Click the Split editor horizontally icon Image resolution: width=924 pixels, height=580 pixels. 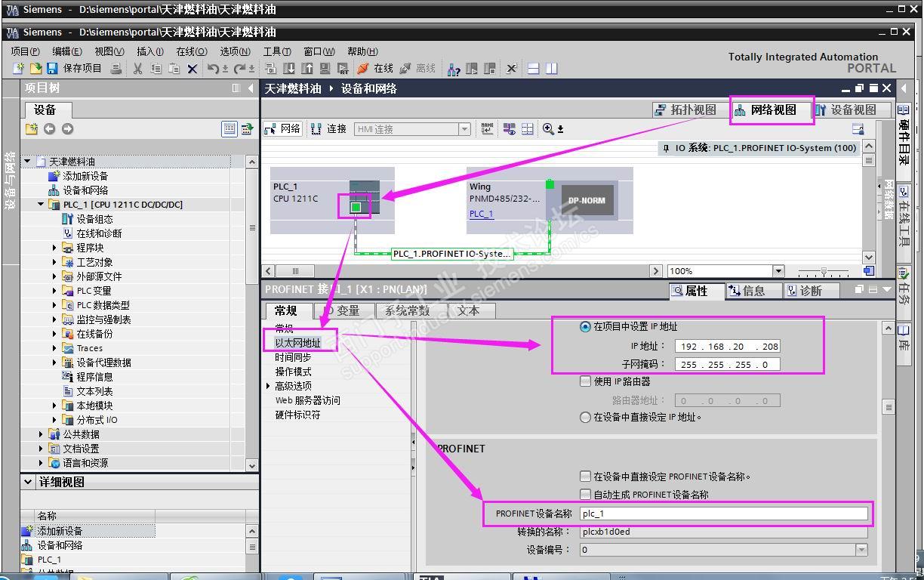534,68
